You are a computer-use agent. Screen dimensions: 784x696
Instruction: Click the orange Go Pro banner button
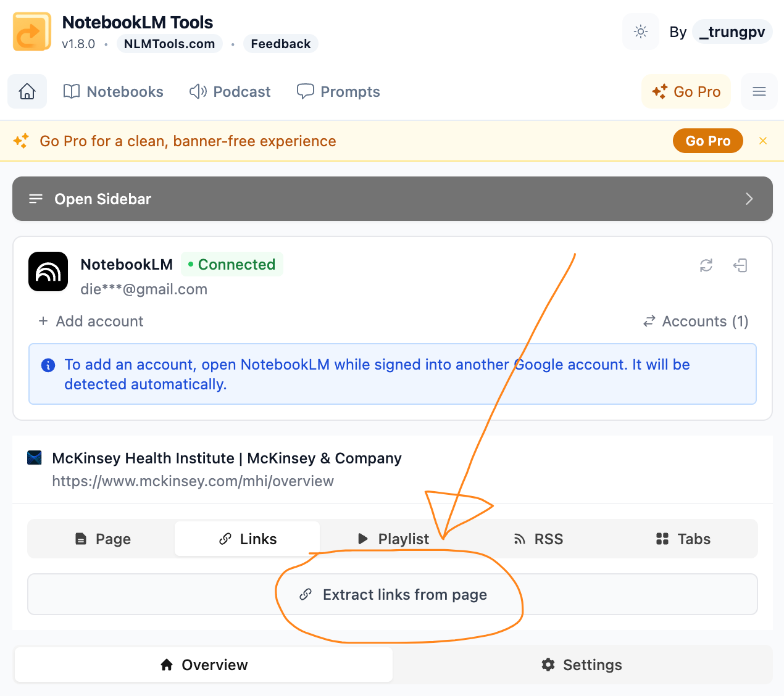(708, 141)
